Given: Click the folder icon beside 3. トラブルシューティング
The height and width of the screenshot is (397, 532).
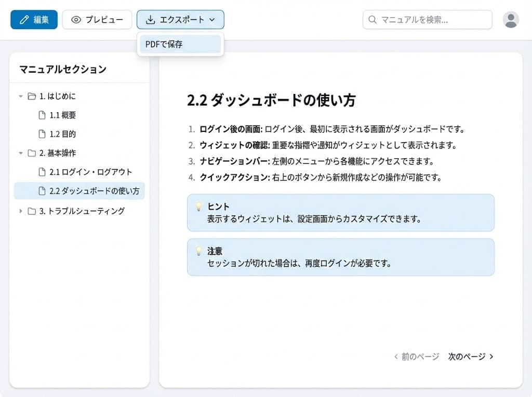Looking at the screenshot, I should click(x=32, y=211).
